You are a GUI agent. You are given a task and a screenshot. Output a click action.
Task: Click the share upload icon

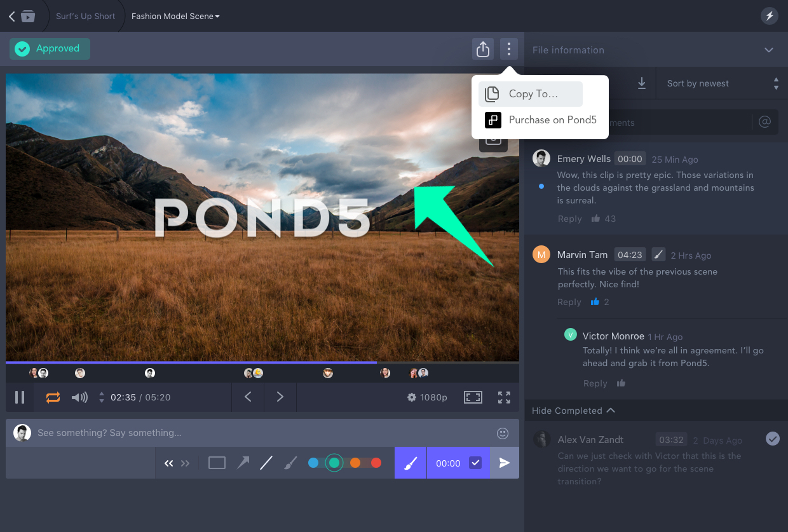click(x=483, y=49)
